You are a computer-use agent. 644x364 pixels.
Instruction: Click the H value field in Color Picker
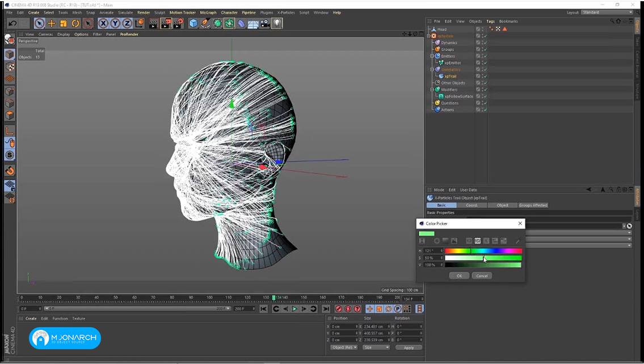coord(432,251)
